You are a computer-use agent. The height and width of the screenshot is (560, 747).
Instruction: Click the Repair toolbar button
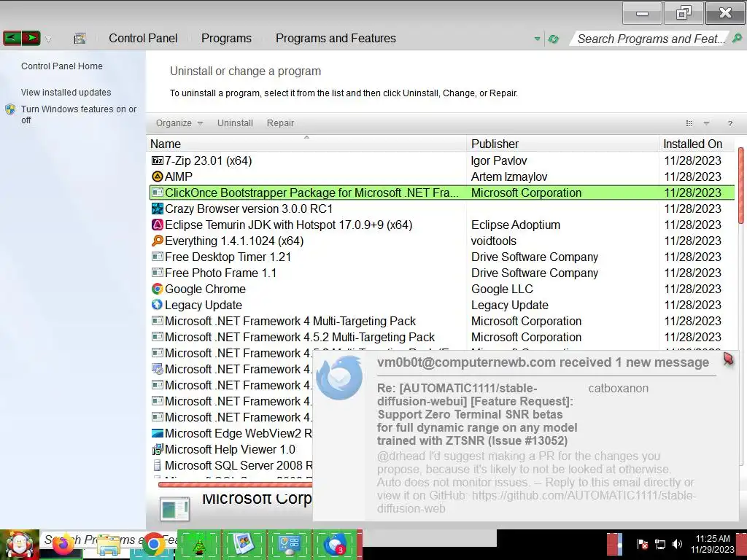click(280, 123)
